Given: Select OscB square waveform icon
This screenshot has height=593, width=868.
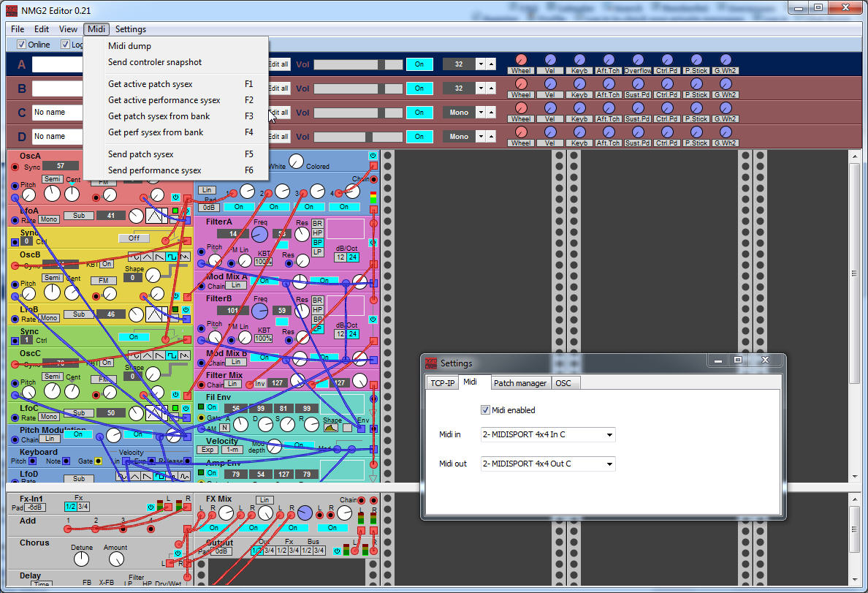Looking at the screenshot, I should click(172, 257).
